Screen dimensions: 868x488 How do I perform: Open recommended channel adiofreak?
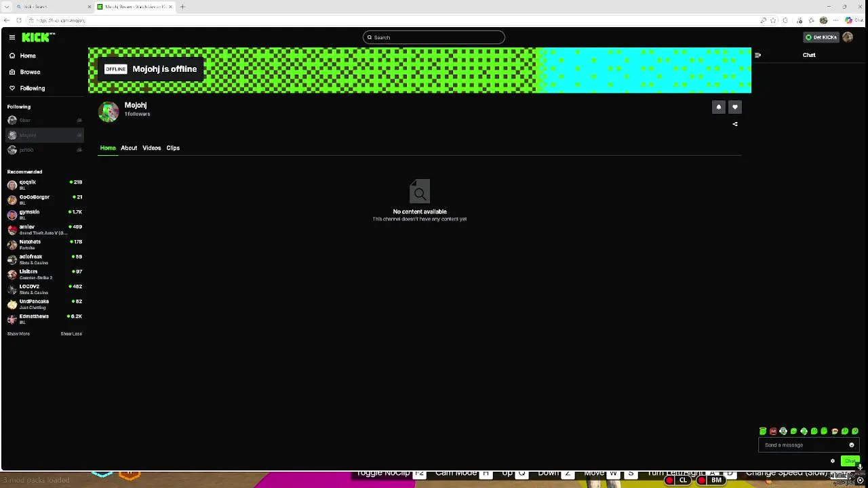point(45,259)
